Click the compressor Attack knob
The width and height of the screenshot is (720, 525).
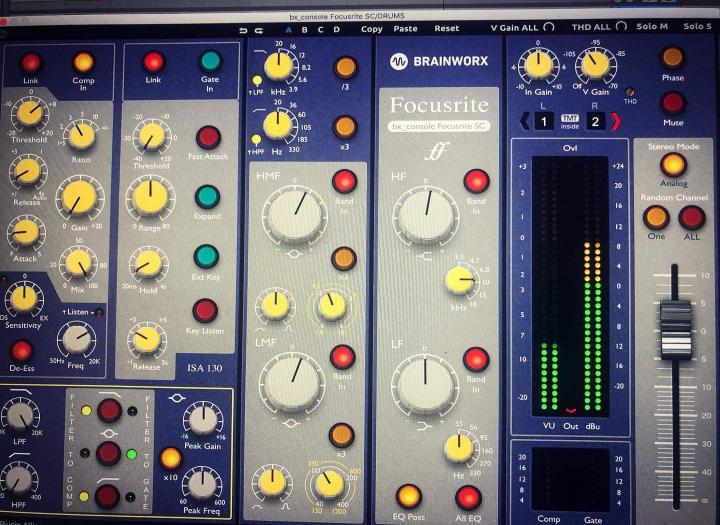tap(26, 233)
